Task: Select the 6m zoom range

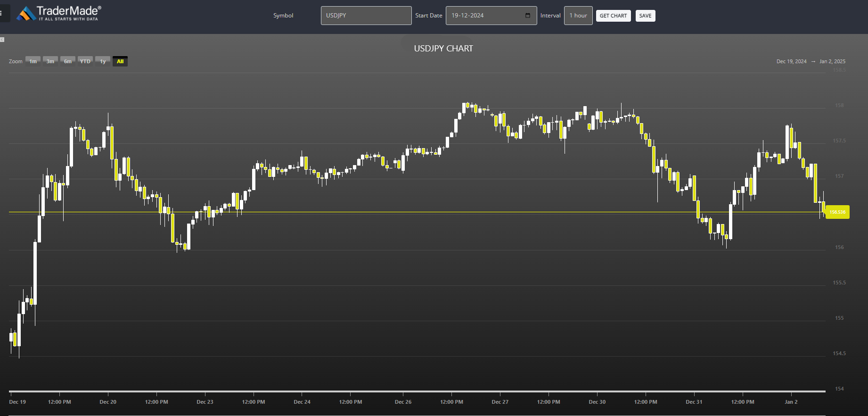Action: [68, 61]
